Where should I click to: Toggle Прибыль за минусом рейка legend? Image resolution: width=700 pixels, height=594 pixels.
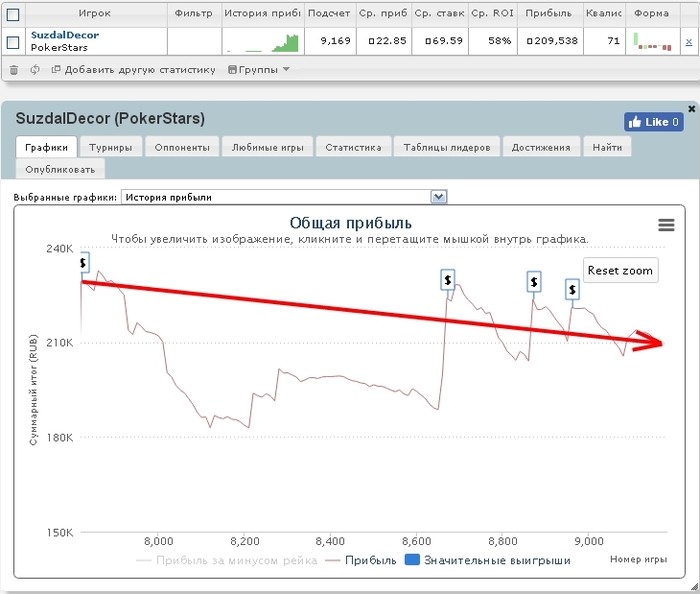pos(227,561)
